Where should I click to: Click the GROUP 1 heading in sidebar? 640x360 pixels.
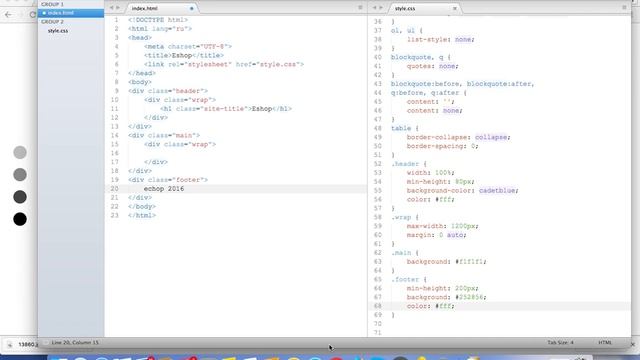[52, 4]
